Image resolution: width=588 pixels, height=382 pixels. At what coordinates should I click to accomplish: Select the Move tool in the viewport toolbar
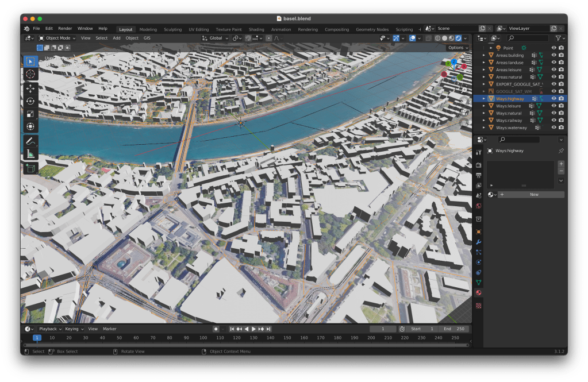[x=30, y=89]
